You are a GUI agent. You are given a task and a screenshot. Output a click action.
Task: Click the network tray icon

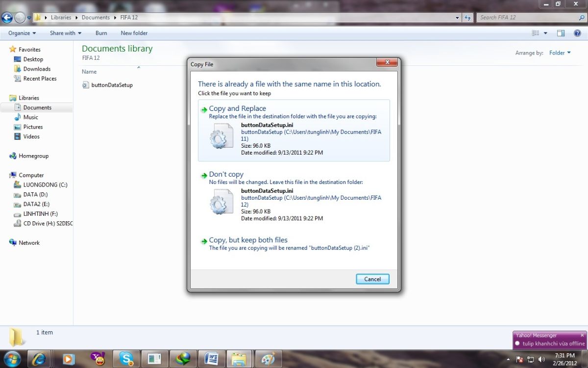[x=531, y=359]
